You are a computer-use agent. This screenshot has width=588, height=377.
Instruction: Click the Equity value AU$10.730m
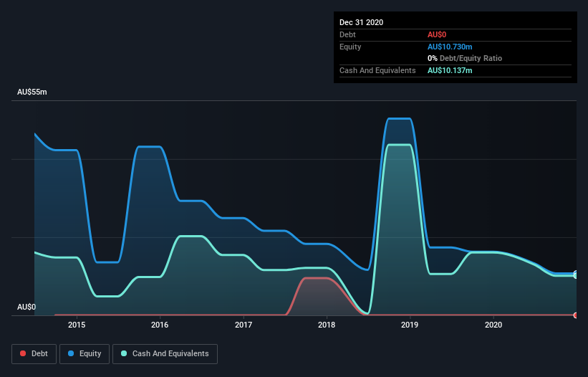pyautogui.click(x=450, y=47)
